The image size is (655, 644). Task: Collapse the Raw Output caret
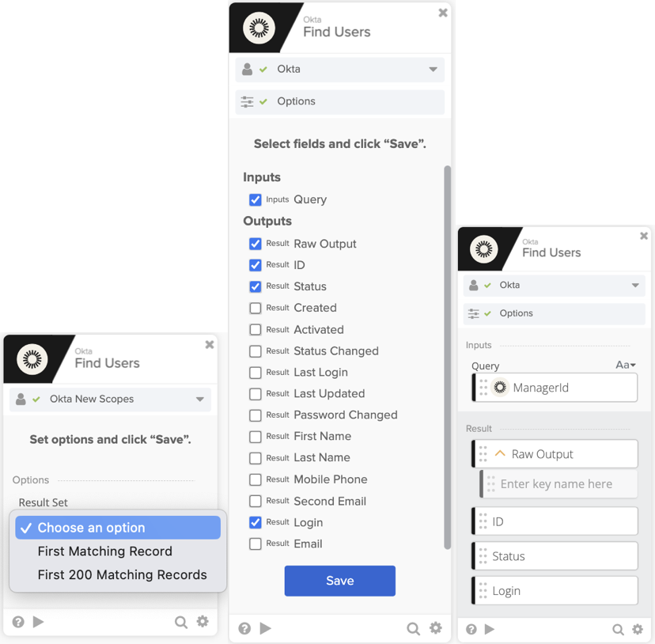click(x=500, y=454)
